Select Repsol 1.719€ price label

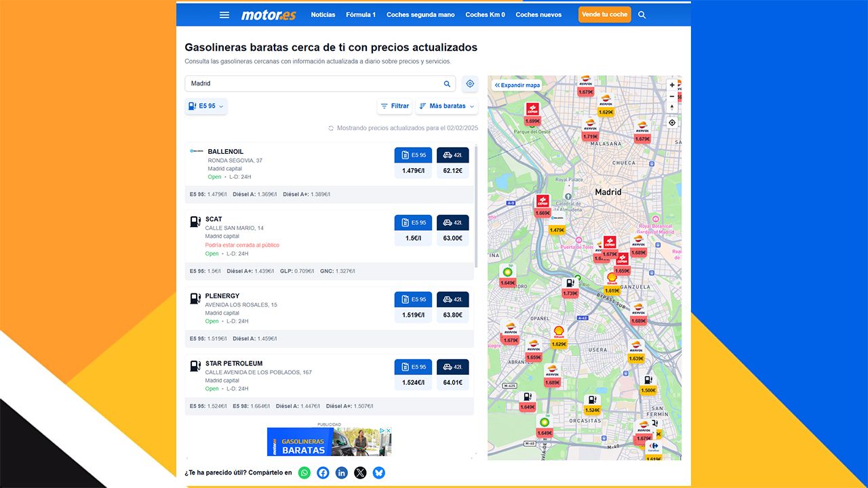point(590,137)
